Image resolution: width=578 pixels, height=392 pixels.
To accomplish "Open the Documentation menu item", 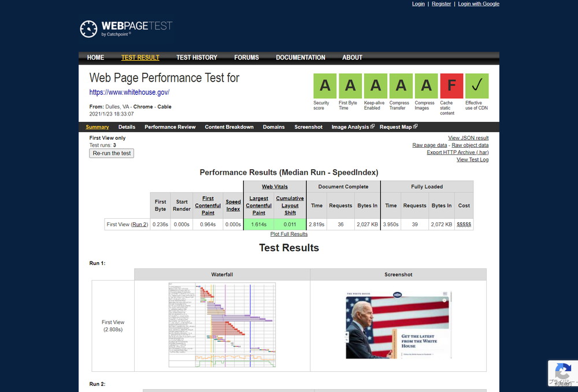I will (x=301, y=57).
